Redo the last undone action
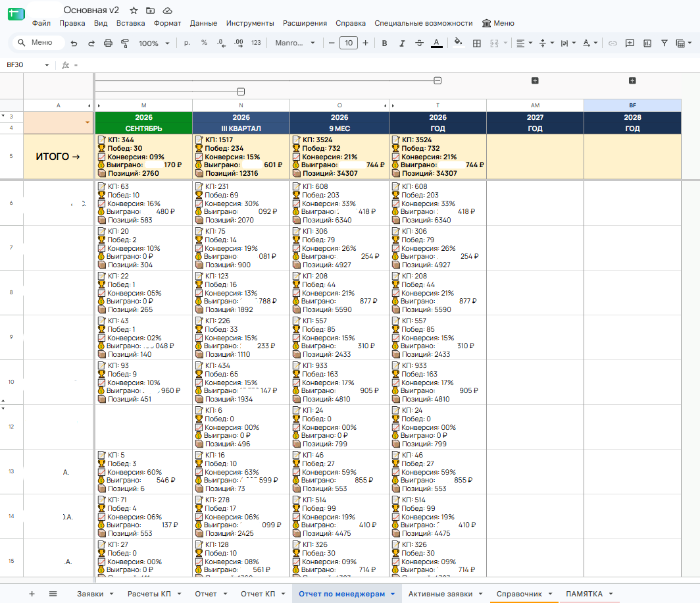Screen dimensions: 700x603 [x=91, y=43]
